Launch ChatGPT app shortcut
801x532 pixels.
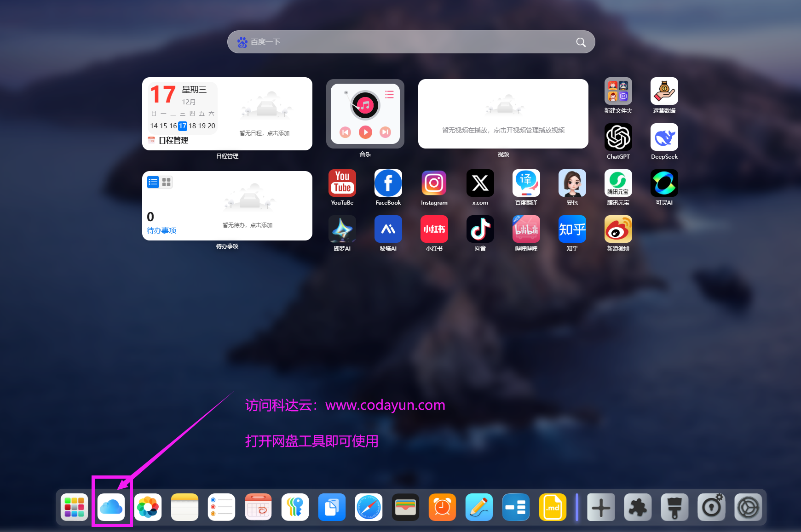point(618,137)
